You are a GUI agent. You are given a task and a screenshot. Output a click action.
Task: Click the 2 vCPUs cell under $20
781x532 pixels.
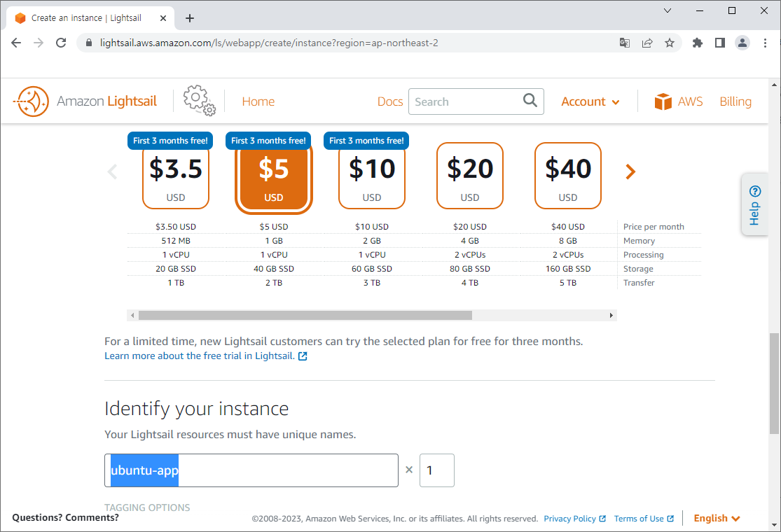[x=470, y=255]
